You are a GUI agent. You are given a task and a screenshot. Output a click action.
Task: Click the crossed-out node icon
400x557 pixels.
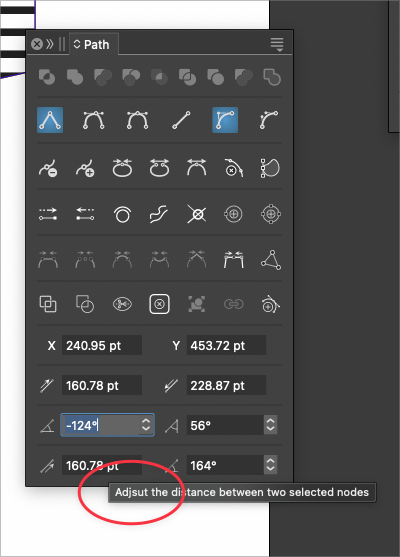pos(196,214)
